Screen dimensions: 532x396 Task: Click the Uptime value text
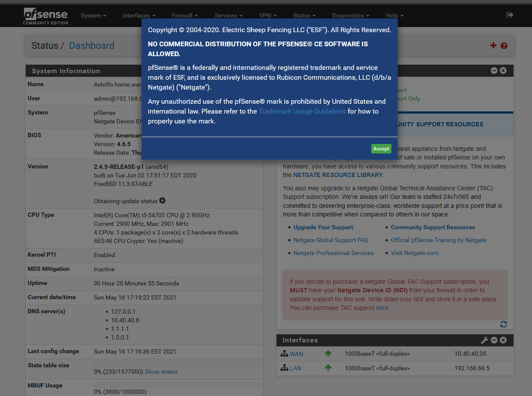click(x=136, y=283)
